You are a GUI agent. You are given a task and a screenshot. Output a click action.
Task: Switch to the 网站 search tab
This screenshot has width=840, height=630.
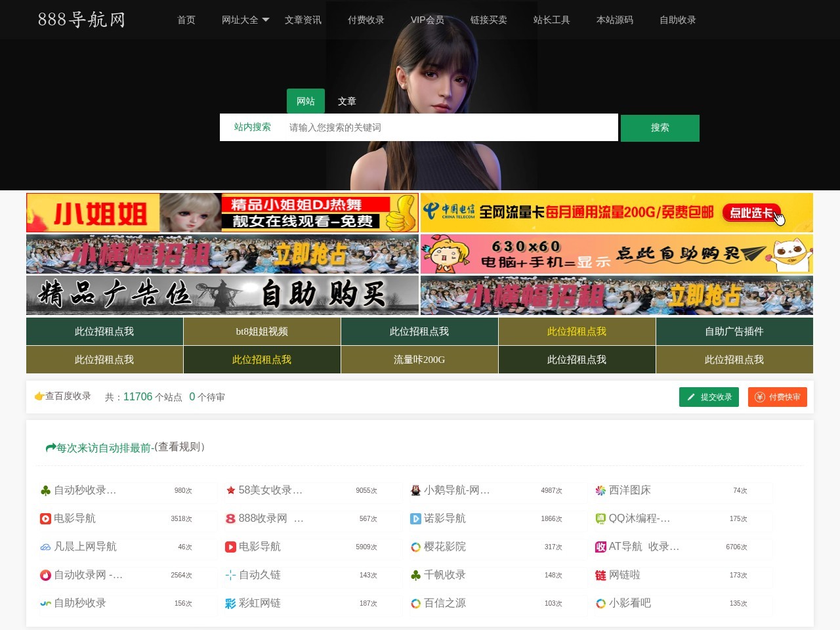pos(305,101)
